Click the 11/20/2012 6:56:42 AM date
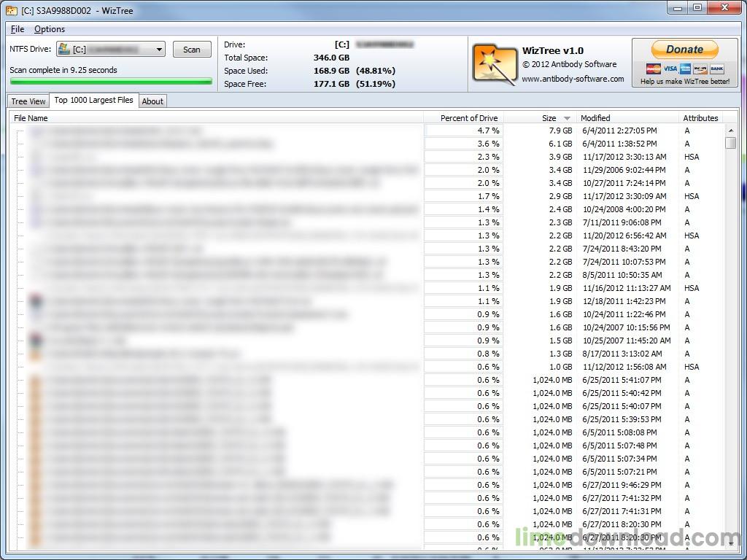Image resolution: width=747 pixels, height=560 pixels. point(624,236)
